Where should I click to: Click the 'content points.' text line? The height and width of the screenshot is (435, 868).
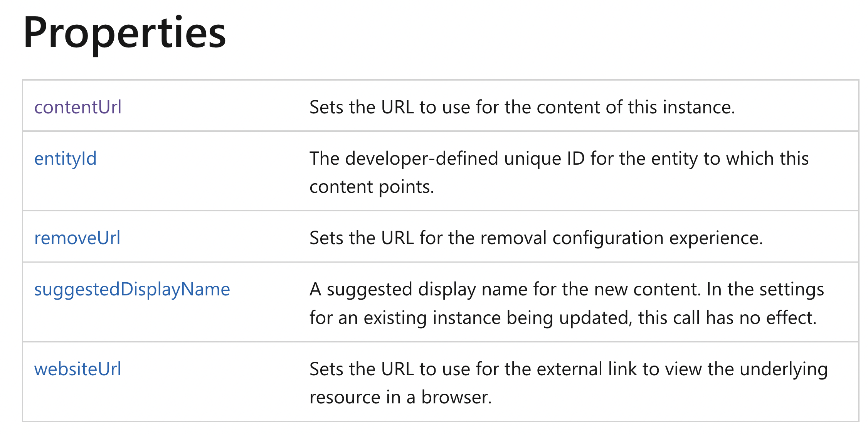coord(372,187)
